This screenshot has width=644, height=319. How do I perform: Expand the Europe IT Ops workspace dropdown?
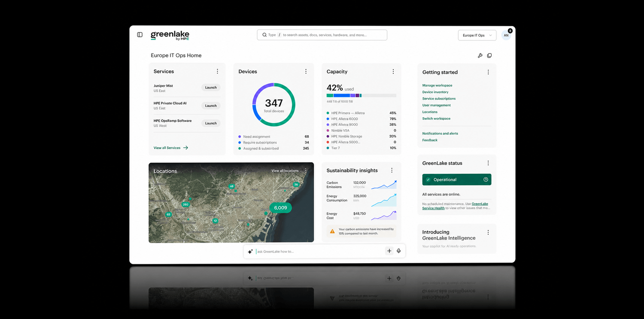coord(477,35)
